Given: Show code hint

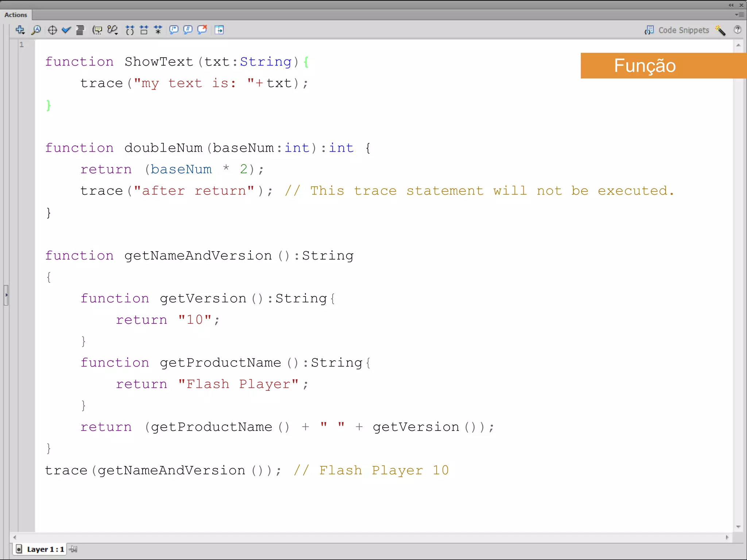Looking at the screenshot, I should [97, 30].
